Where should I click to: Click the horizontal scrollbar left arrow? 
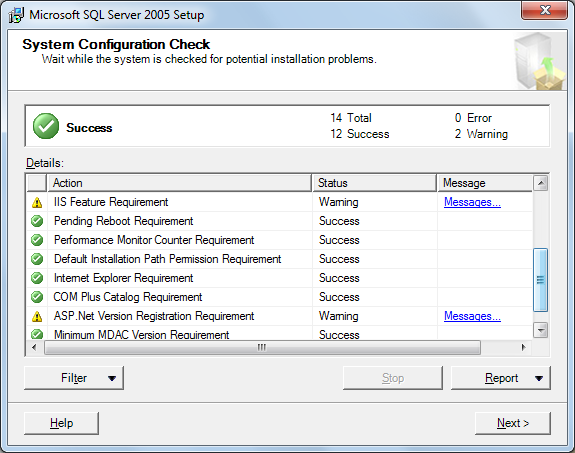click(34, 347)
